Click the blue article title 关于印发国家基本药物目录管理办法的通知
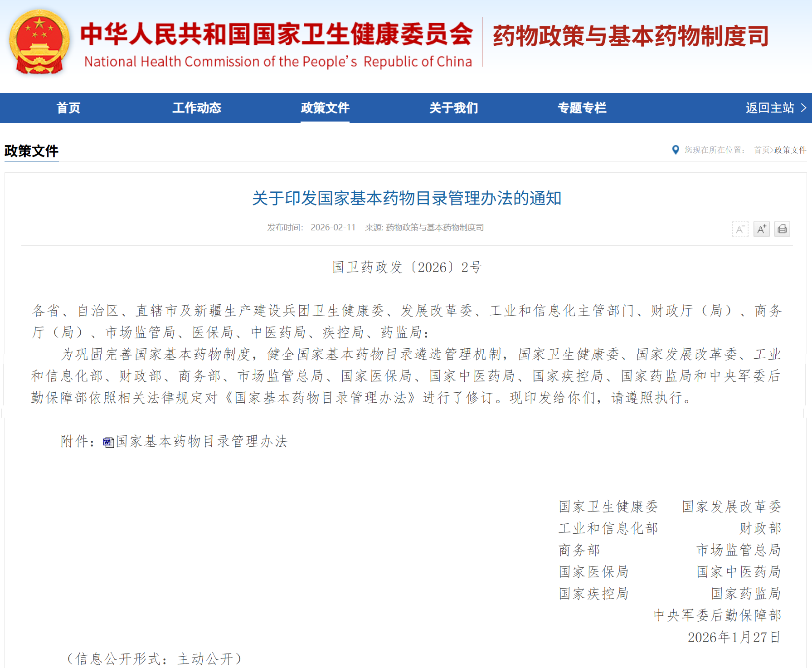The width and height of the screenshot is (812, 668). click(x=407, y=198)
